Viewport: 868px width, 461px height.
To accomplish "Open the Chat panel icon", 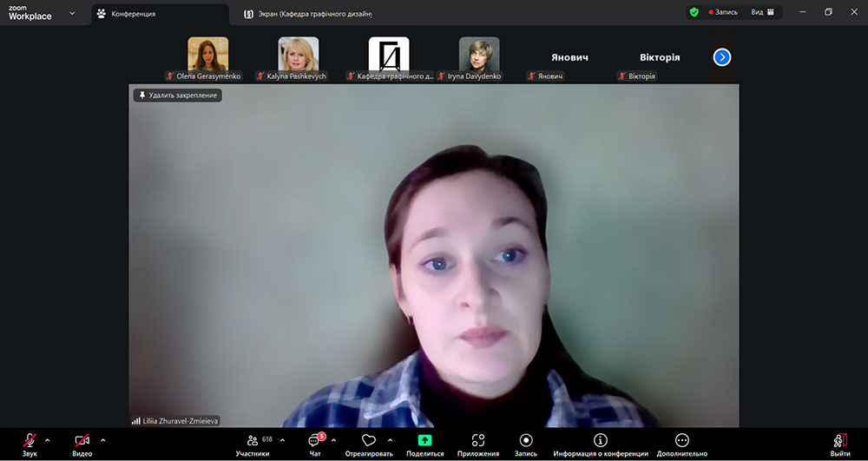I will 314,441.
